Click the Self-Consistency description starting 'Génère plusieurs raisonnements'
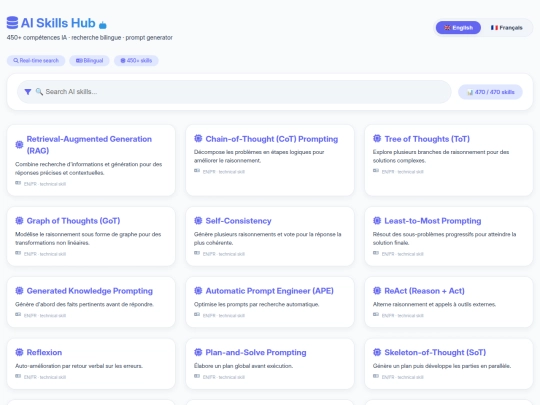The image size is (540, 405). tap(268, 239)
